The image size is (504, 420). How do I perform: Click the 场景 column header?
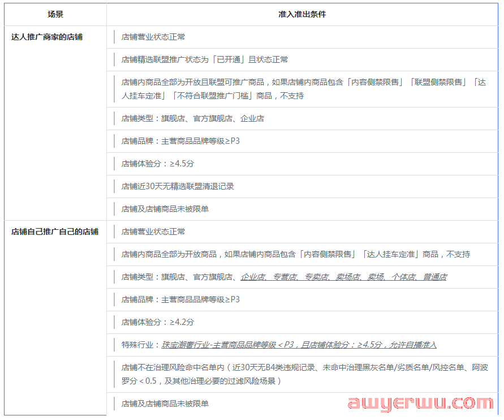55,14
